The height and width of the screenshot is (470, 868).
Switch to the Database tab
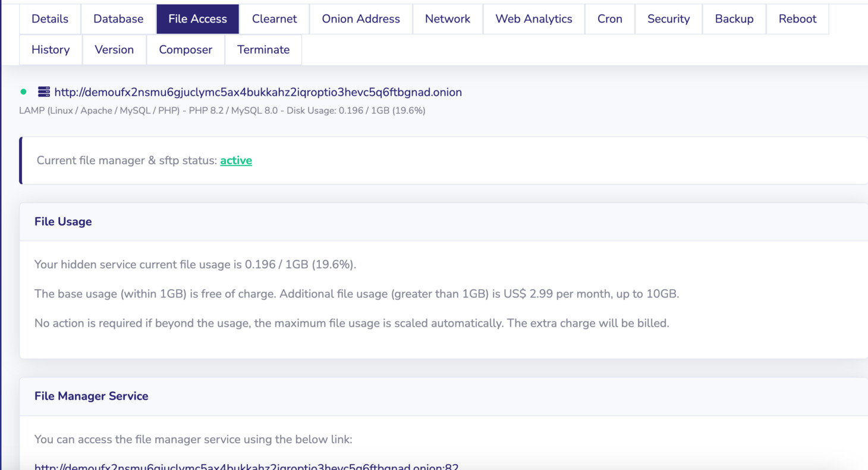tap(118, 19)
